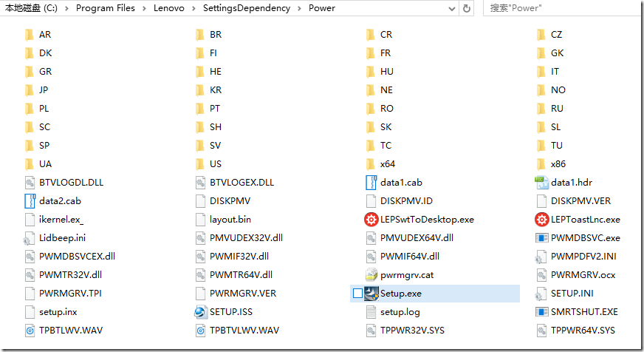This screenshot has width=644, height=352.
Task: Select the folder named CZ
Action: [556, 35]
